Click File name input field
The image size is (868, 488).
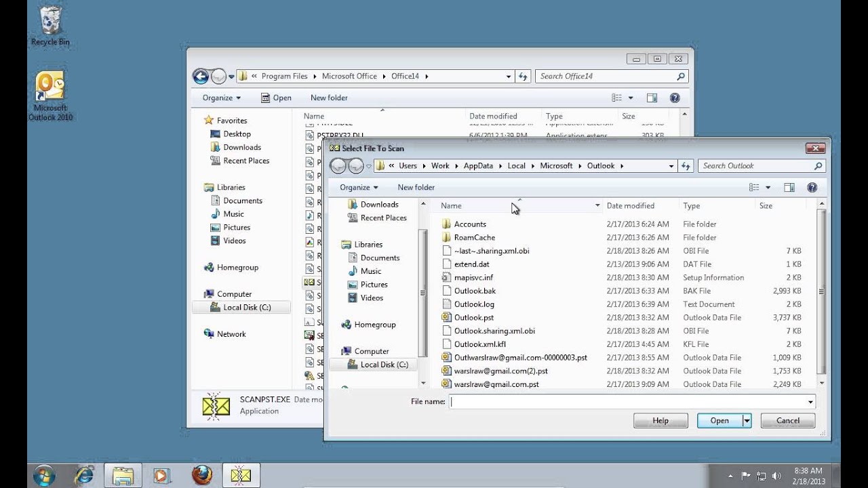point(633,402)
